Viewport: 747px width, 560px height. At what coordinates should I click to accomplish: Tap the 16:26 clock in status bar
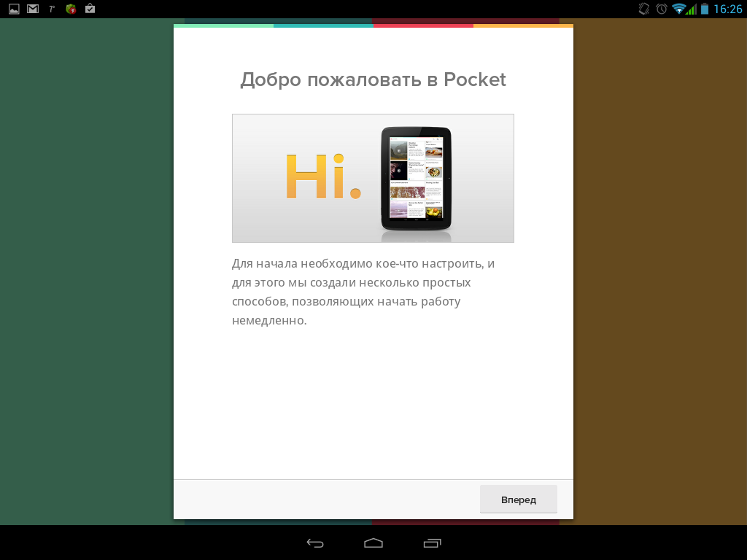point(727,9)
